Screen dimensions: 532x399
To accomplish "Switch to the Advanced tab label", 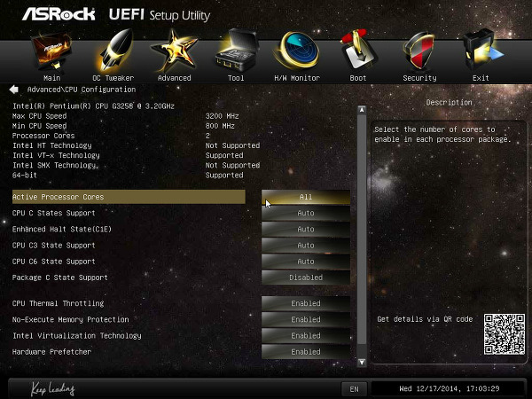I will click(175, 78).
